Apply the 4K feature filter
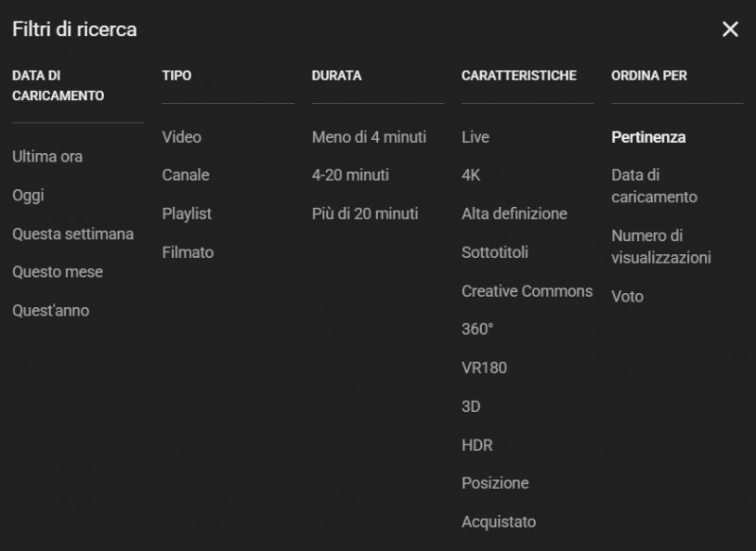This screenshot has height=551, width=756. click(x=471, y=175)
